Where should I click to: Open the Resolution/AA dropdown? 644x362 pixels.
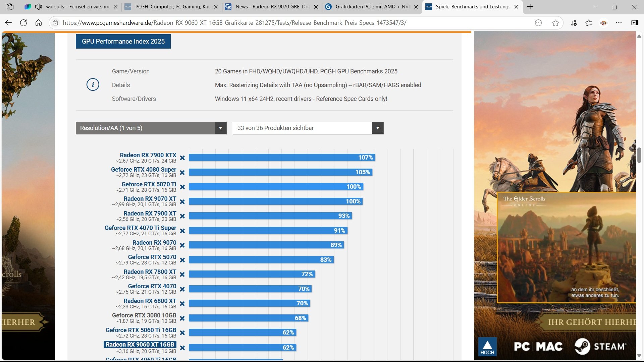point(151,128)
